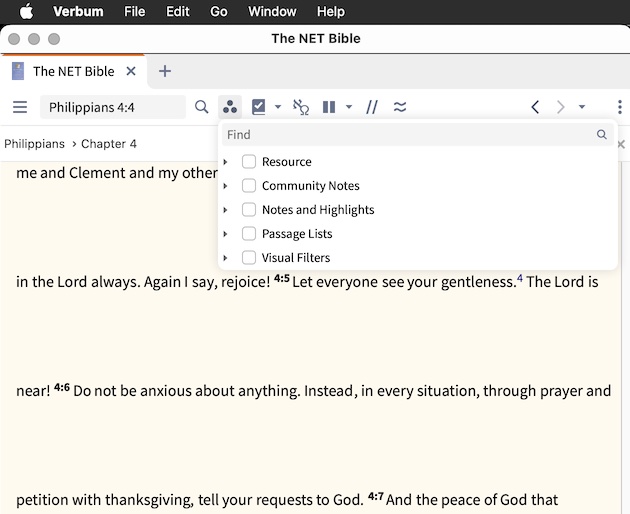Open dropdown arrow beside columns icon

point(349,107)
